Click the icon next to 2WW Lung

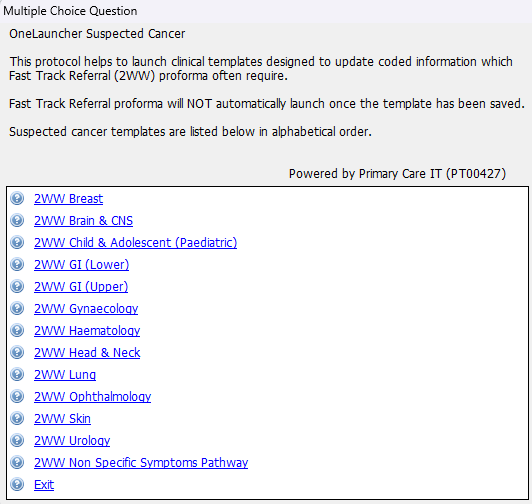tap(17, 374)
